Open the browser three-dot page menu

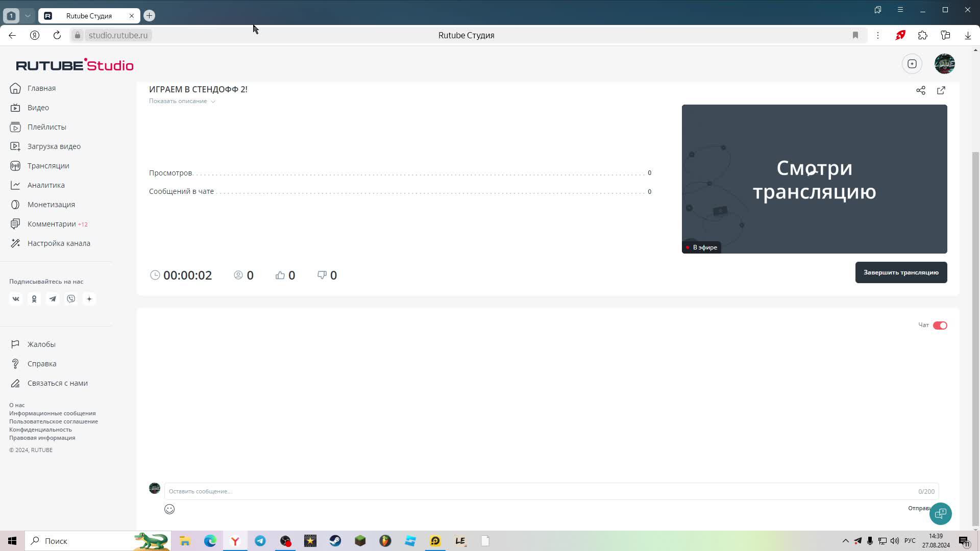click(x=878, y=35)
